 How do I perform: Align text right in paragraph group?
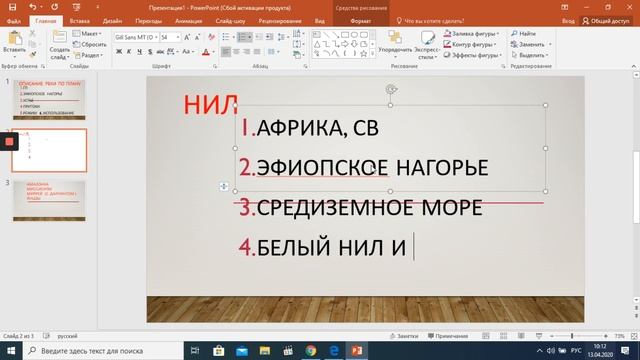(x=247, y=51)
